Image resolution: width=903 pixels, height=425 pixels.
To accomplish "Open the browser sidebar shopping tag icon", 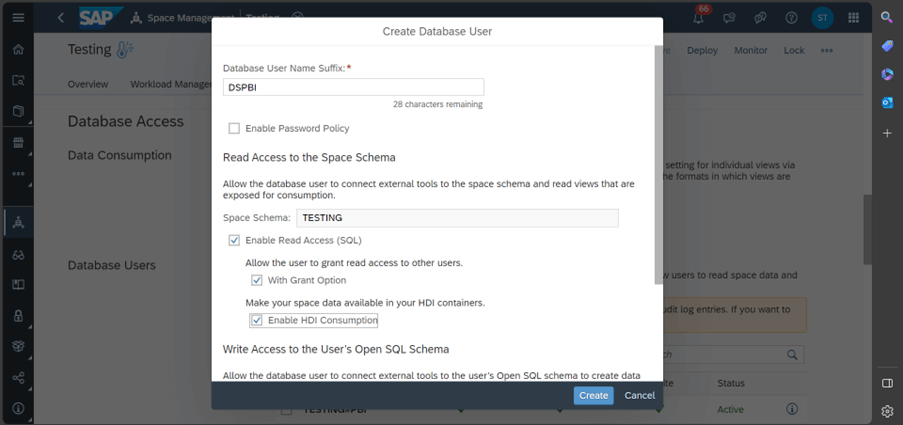I will [x=887, y=45].
